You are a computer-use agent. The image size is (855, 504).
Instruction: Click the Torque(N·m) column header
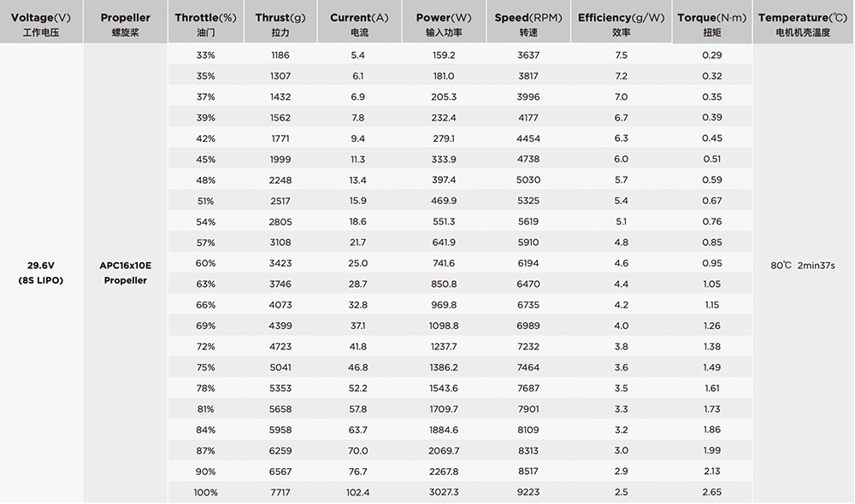point(712,22)
